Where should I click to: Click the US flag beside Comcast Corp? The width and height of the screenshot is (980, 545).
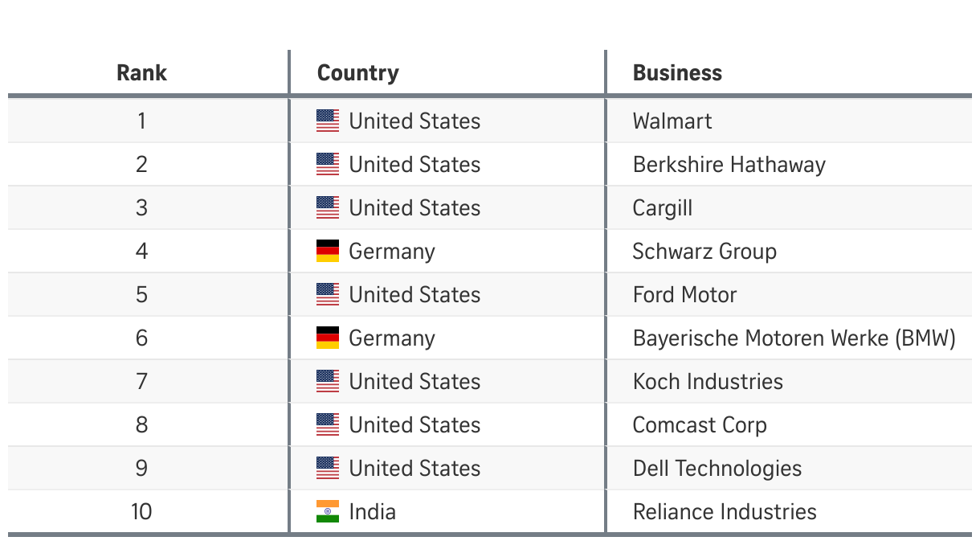pos(328,425)
